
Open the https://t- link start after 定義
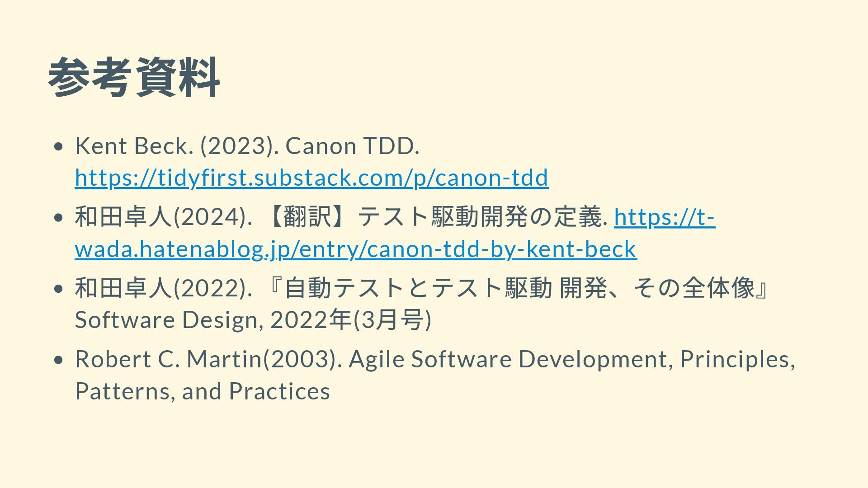coord(665,217)
